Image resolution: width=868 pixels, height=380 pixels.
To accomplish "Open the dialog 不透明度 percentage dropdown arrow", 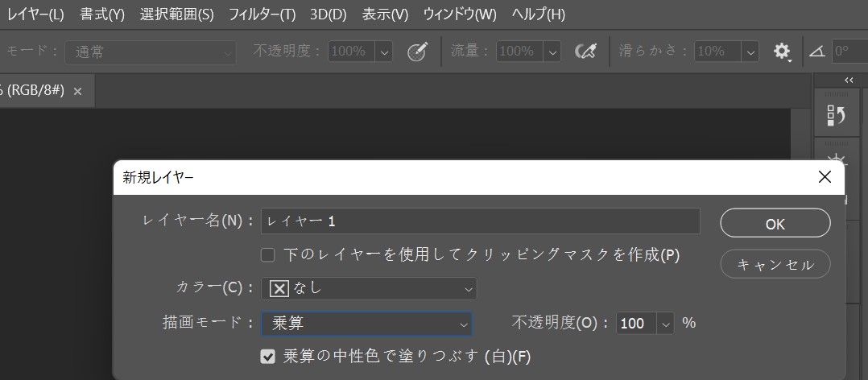I will click(665, 323).
